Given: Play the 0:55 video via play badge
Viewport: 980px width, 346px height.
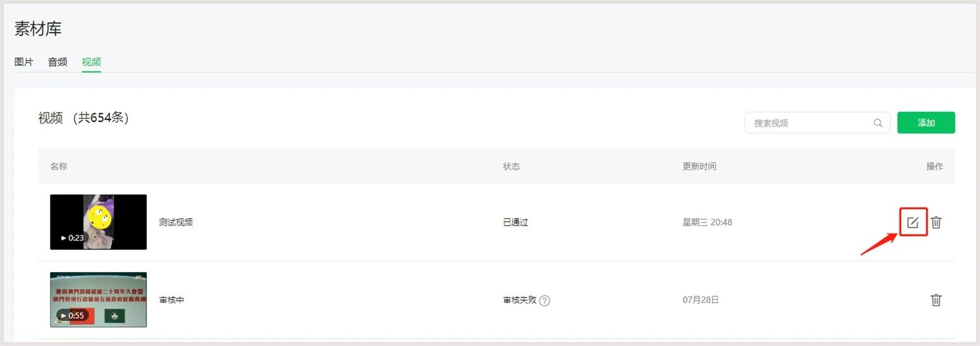Looking at the screenshot, I should [72, 315].
